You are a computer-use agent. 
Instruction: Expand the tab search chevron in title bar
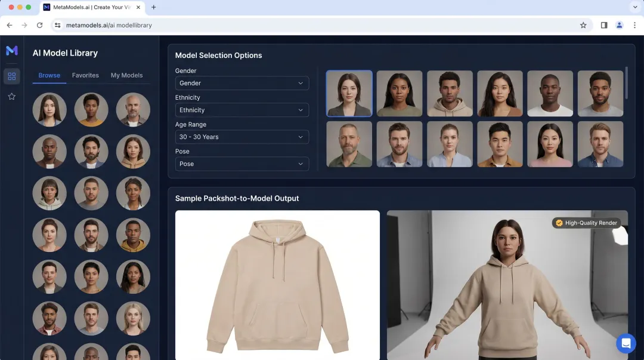pos(635,7)
